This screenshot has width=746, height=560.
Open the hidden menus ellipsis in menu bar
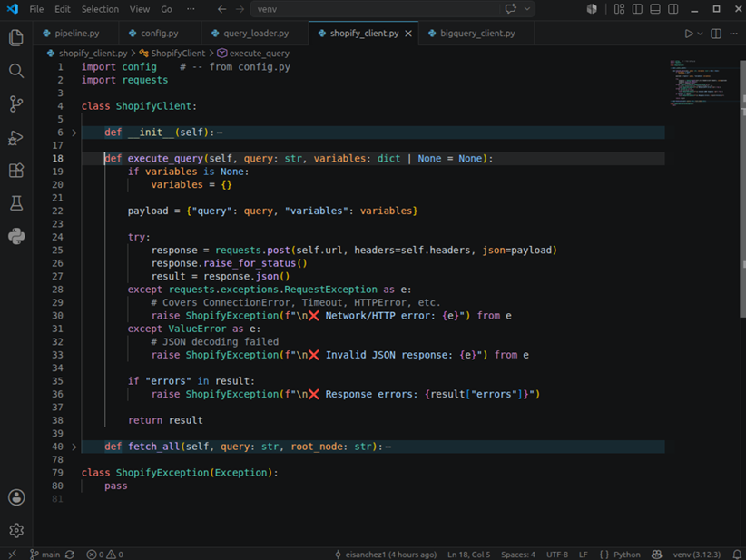pos(191,9)
